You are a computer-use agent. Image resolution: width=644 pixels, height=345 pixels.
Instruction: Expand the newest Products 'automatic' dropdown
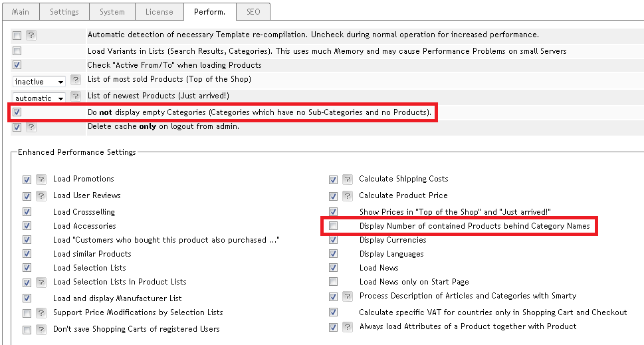pos(39,98)
